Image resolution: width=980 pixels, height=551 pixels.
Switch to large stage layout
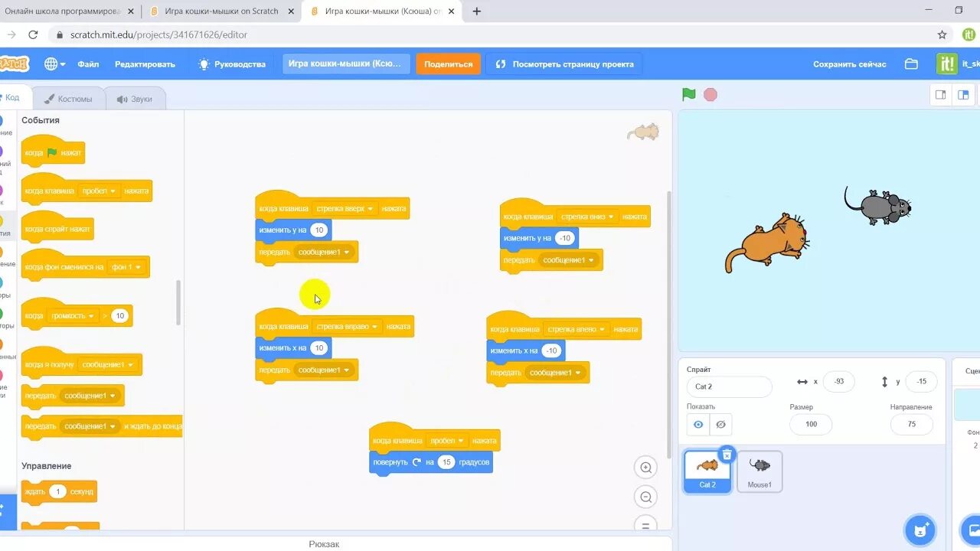click(963, 95)
